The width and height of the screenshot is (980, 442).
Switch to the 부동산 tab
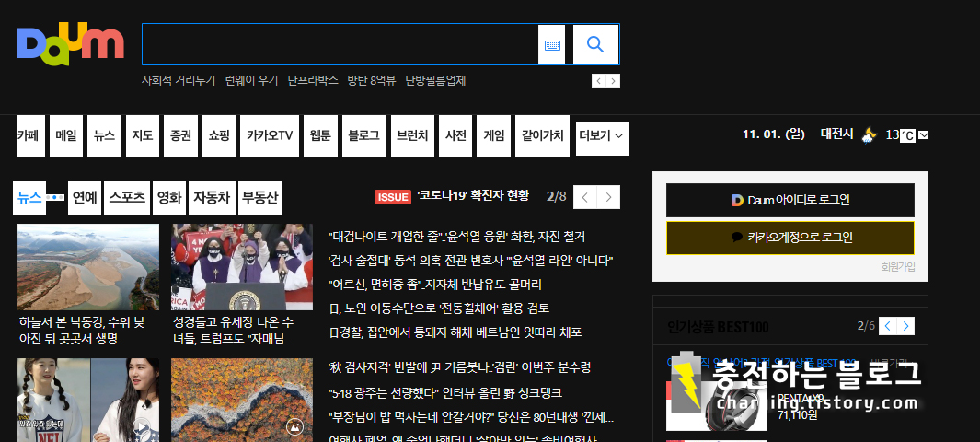click(260, 198)
